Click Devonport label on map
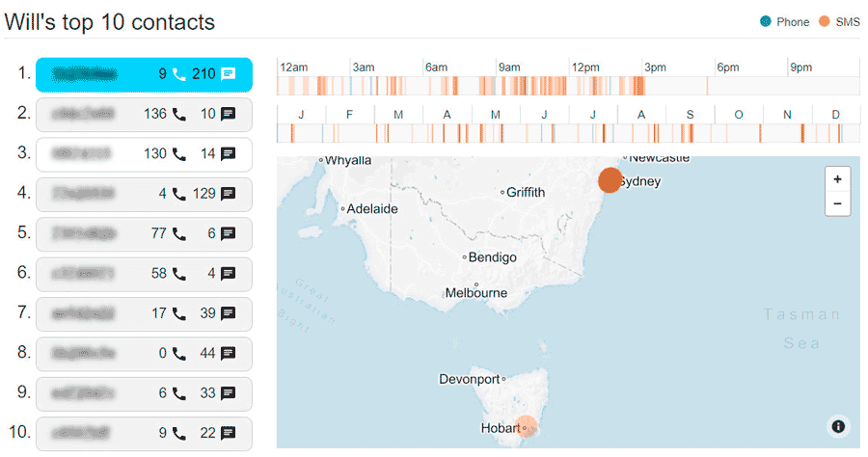 (x=469, y=380)
